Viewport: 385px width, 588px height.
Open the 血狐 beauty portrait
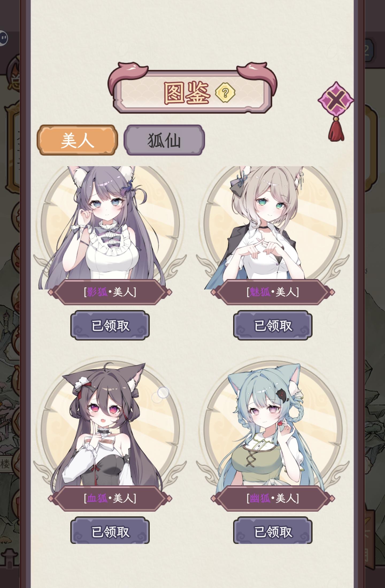click(110, 424)
